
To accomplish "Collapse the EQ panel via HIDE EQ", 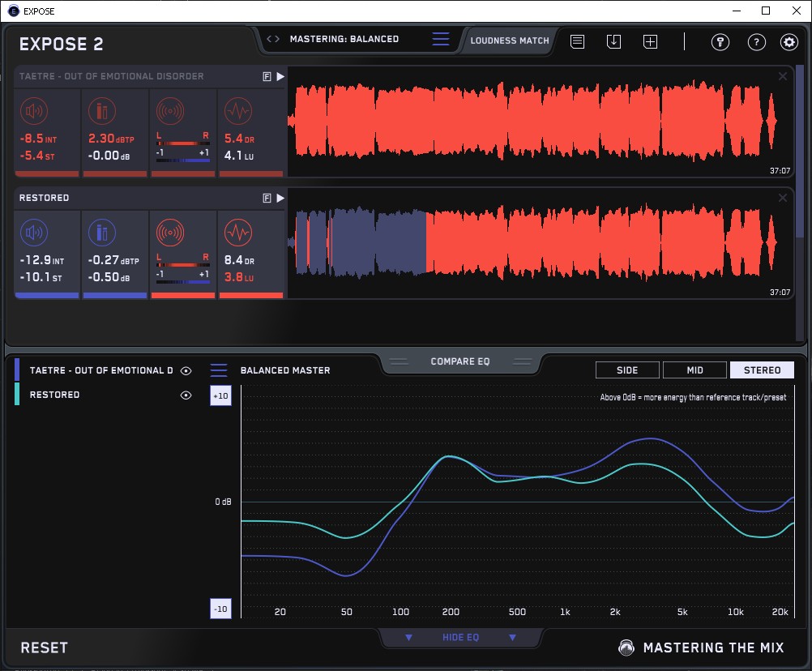I will click(x=460, y=637).
